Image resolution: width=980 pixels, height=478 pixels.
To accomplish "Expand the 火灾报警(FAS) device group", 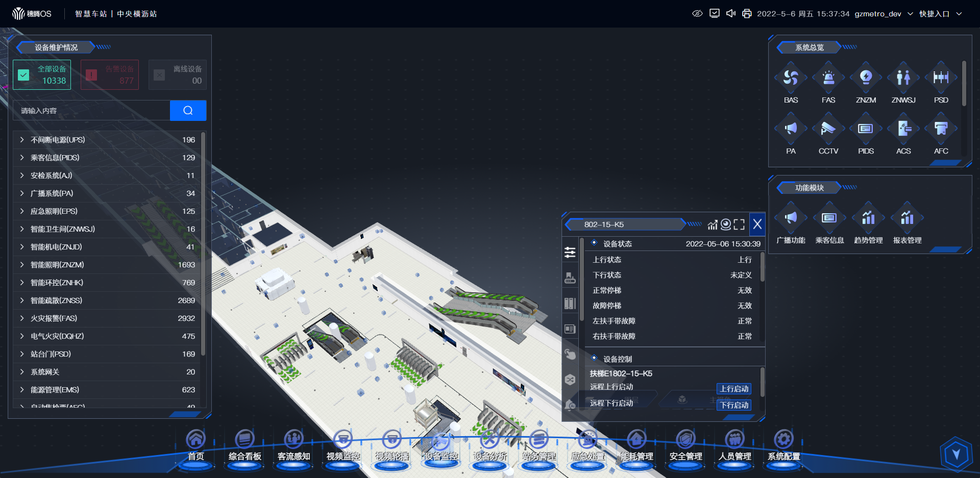I will [22, 318].
